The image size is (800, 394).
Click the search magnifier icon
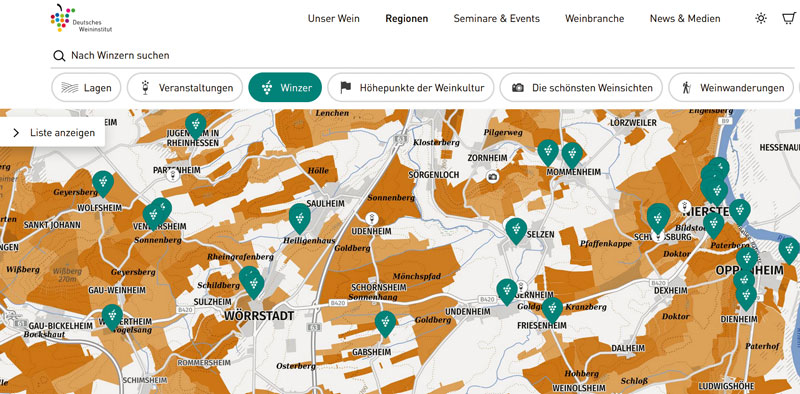[59, 56]
